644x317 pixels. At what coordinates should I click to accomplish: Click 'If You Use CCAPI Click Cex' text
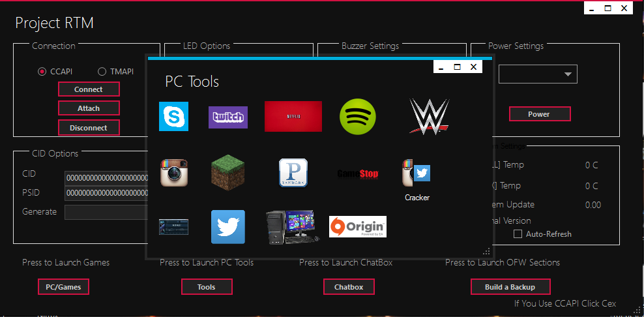pos(565,303)
